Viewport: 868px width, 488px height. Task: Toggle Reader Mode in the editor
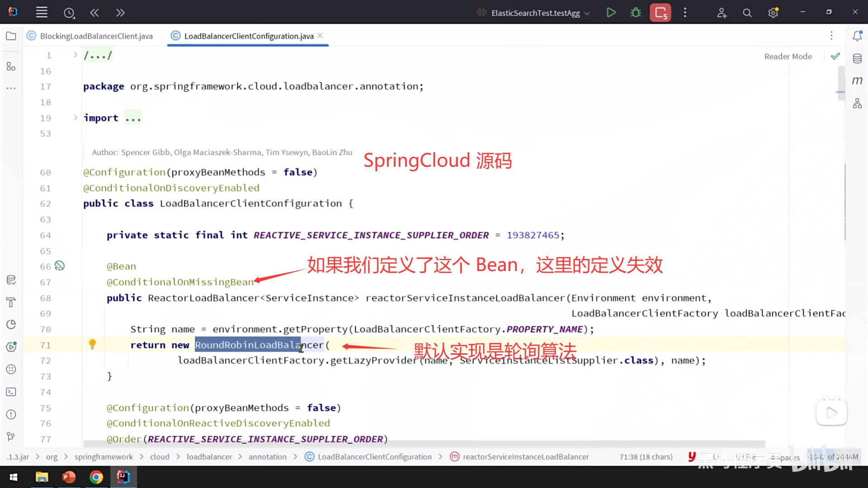(788, 56)
